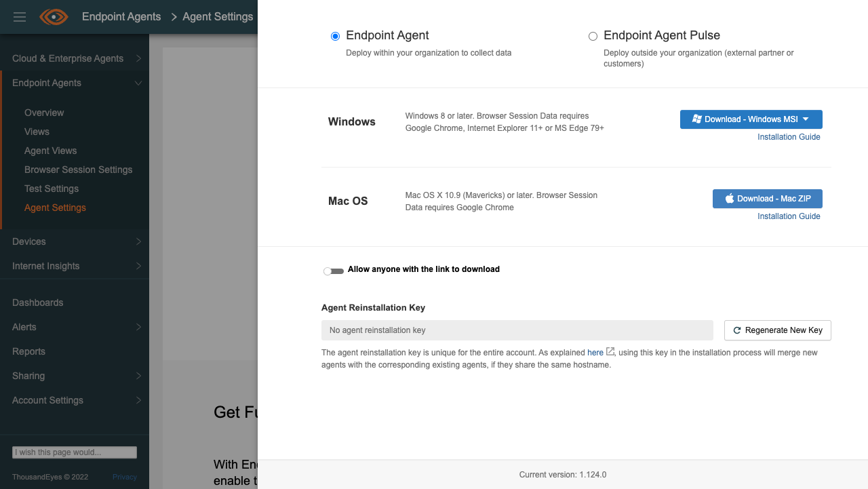Toggle 'Allow anyone with the link to download'
The image size is (868, 489).
[334, 271]
